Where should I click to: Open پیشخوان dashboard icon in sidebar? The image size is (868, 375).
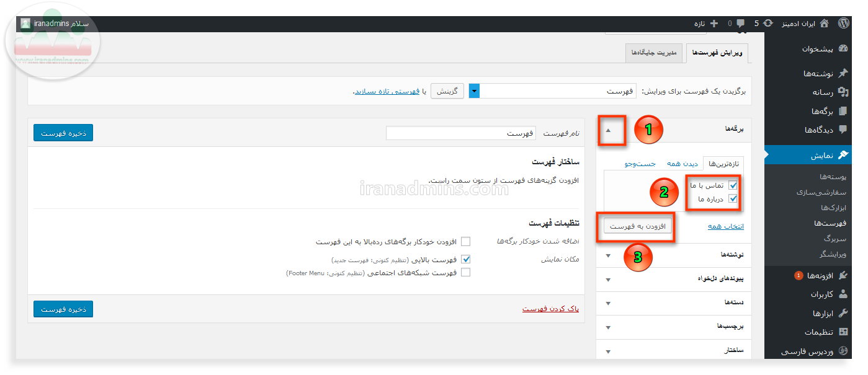click(843, 48)
